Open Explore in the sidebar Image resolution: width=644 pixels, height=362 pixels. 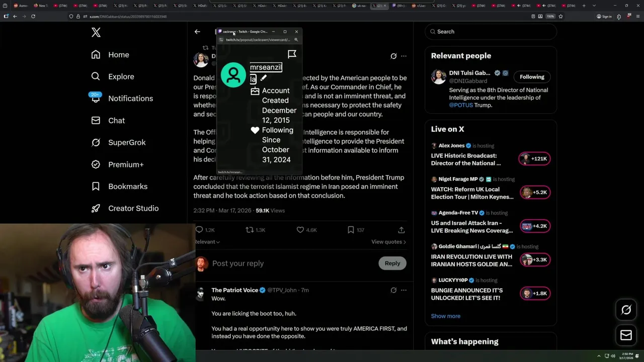click(113, 76)
